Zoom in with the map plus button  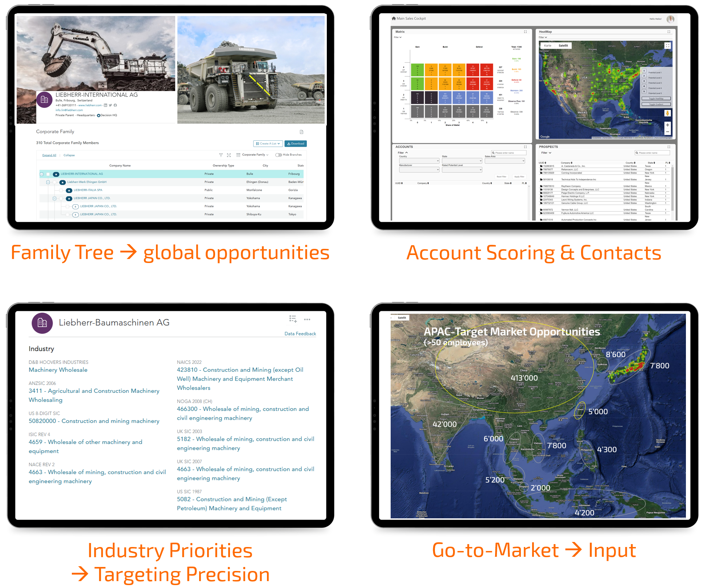tap(667, 125)
